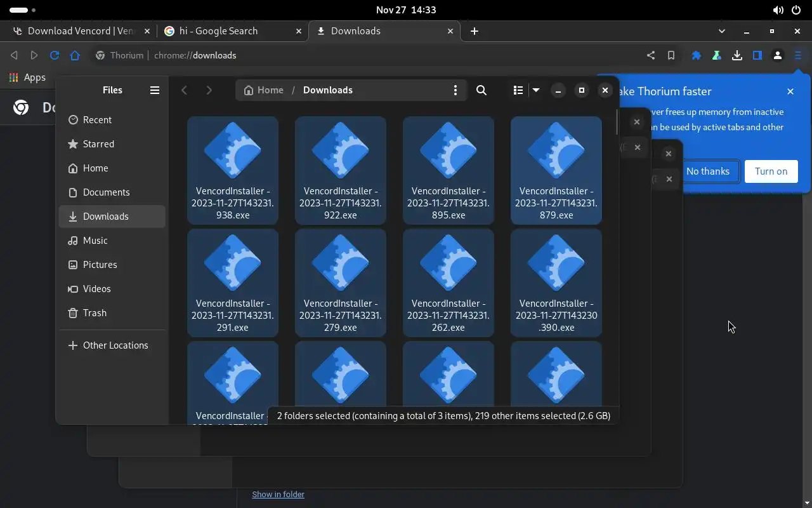Screen dimensions: 812x508
Task: Open the Thorium main menu
Action: [797, 55]
